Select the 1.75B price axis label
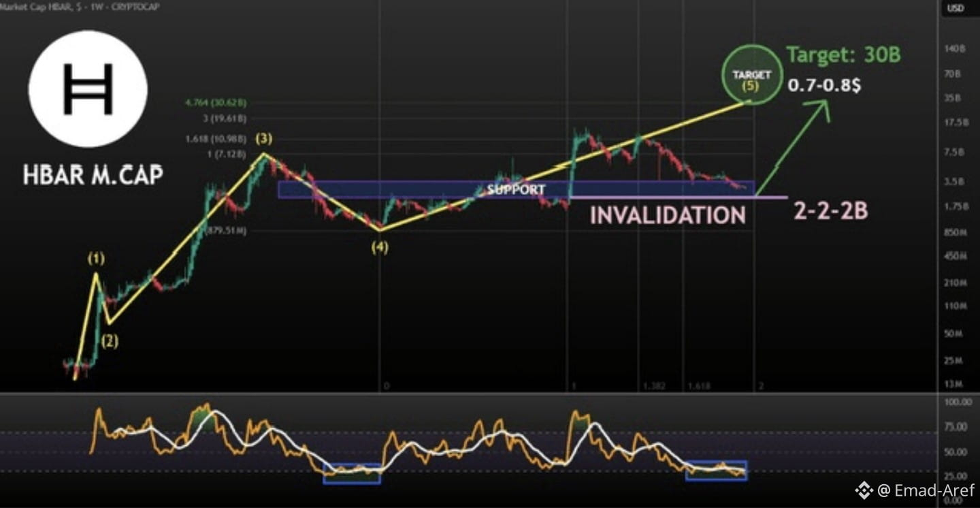The width and height of the screenshot is (980, 508). (955, 206)
